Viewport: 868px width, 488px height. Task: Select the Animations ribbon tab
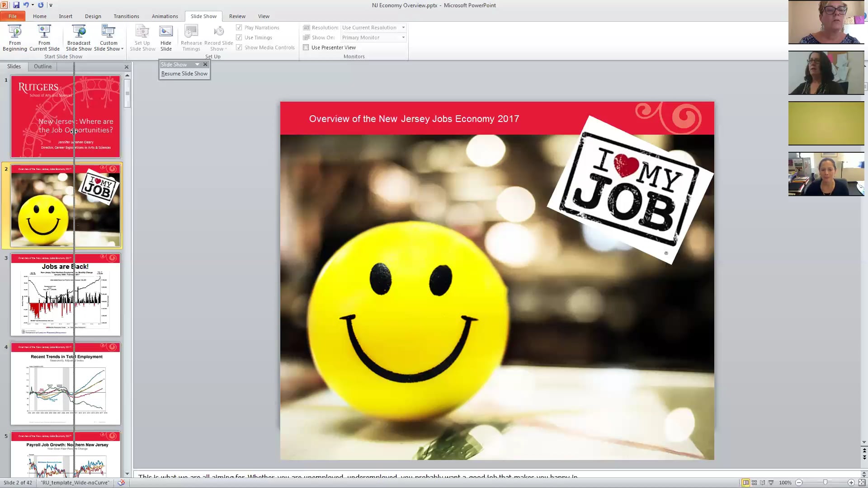pyautogui.click(x=165, y=16)
